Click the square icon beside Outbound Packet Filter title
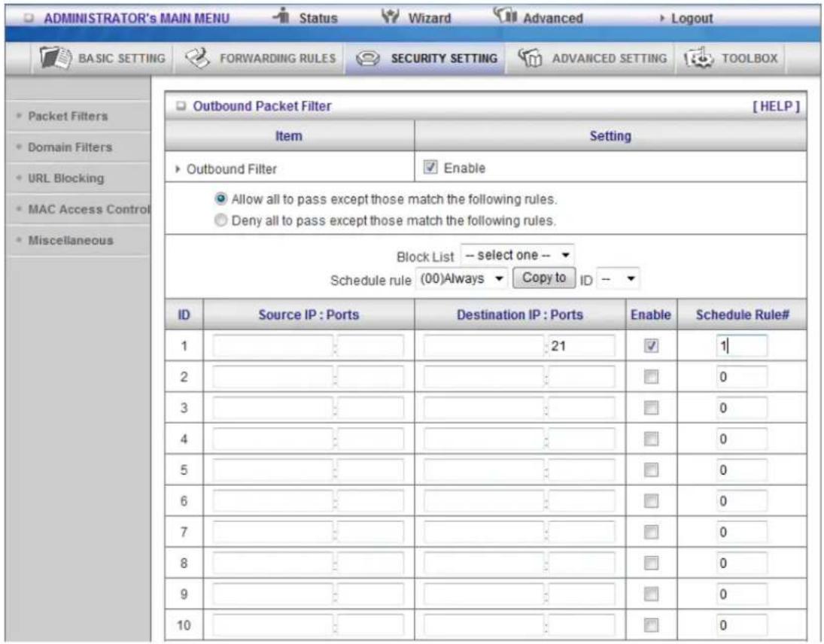Image resolution: width=824 pixels, height=644 pixels. [x=181, y=106]
